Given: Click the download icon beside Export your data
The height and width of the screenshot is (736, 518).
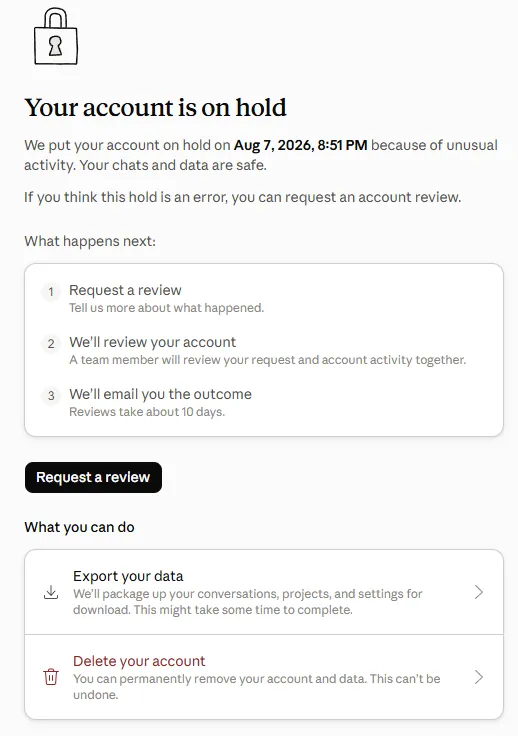Looking at the screenshot, I should coord(51,592).
